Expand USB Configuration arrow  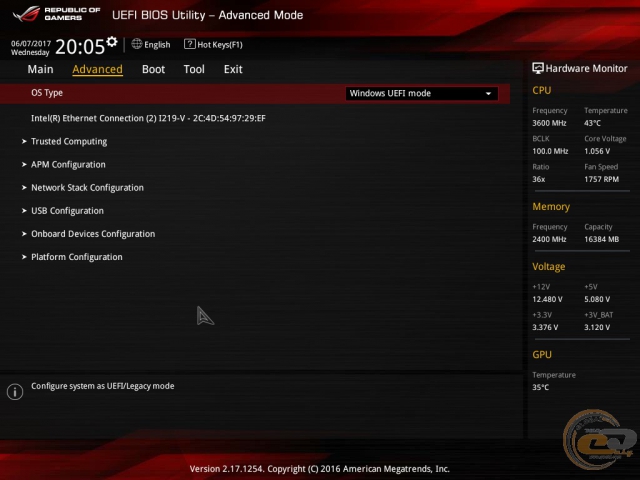point(24,211)
